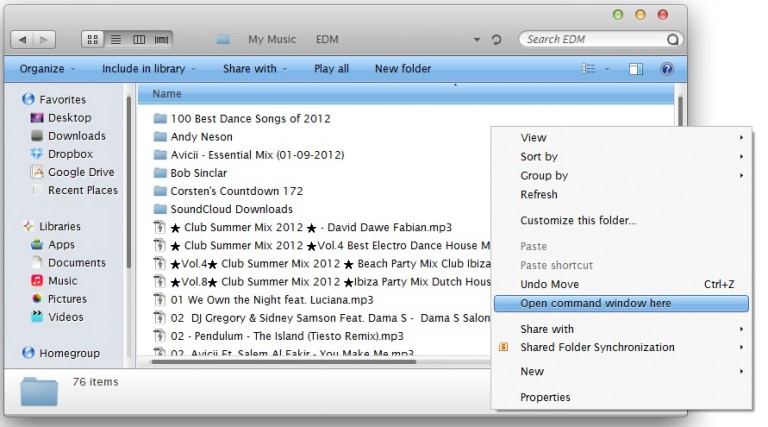The image size is (768, 427).
Task: Click the file list vertical scrollbar
Action: tap(680, 110)
